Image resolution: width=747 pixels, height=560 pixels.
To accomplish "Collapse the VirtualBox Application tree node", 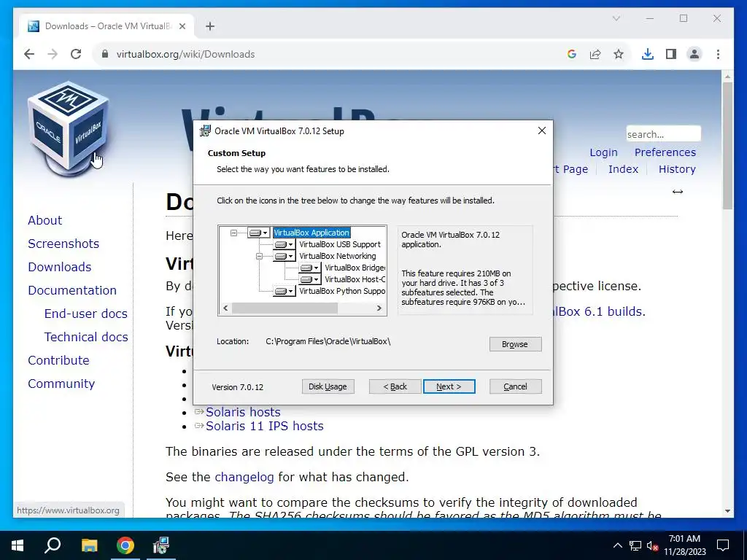I will click(x=233, y=233).
